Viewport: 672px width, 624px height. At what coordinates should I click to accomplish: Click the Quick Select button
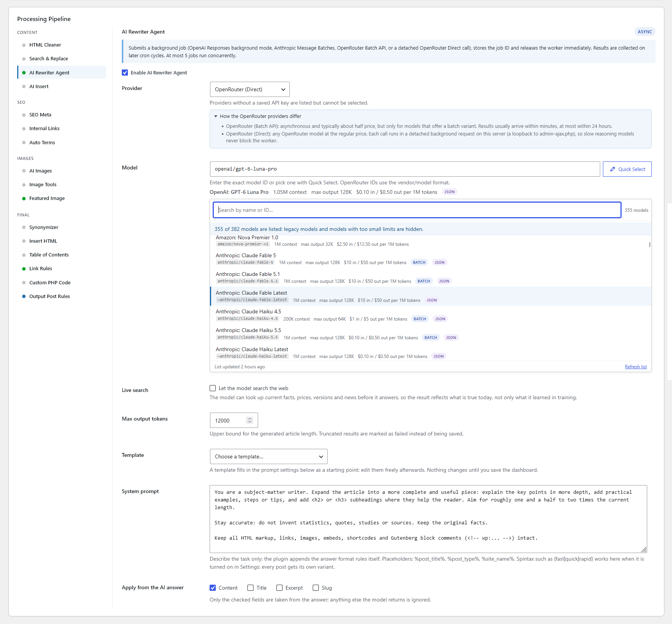tap(627, 169)
